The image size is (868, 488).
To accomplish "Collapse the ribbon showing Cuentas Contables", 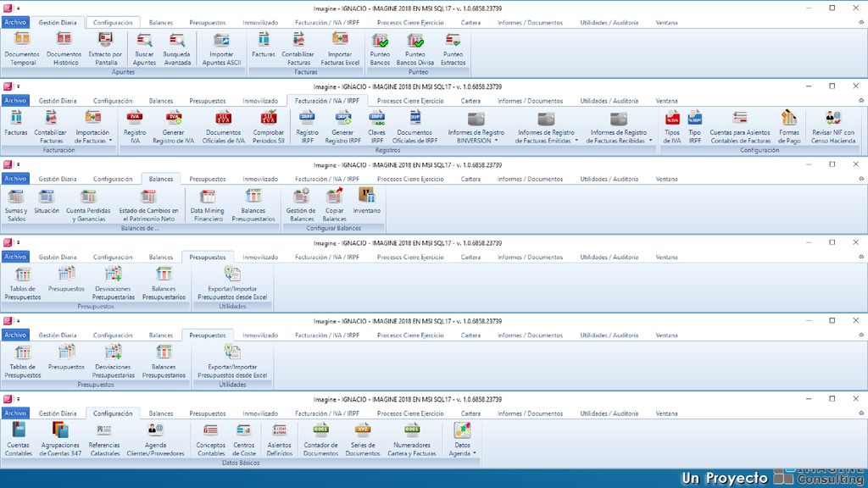I will tap(861, 413).
